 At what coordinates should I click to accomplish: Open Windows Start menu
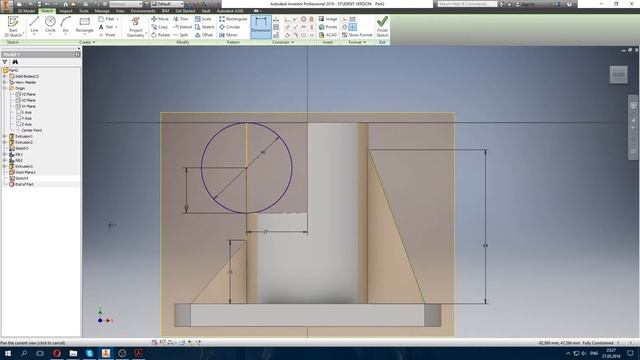tap(7, 353)
